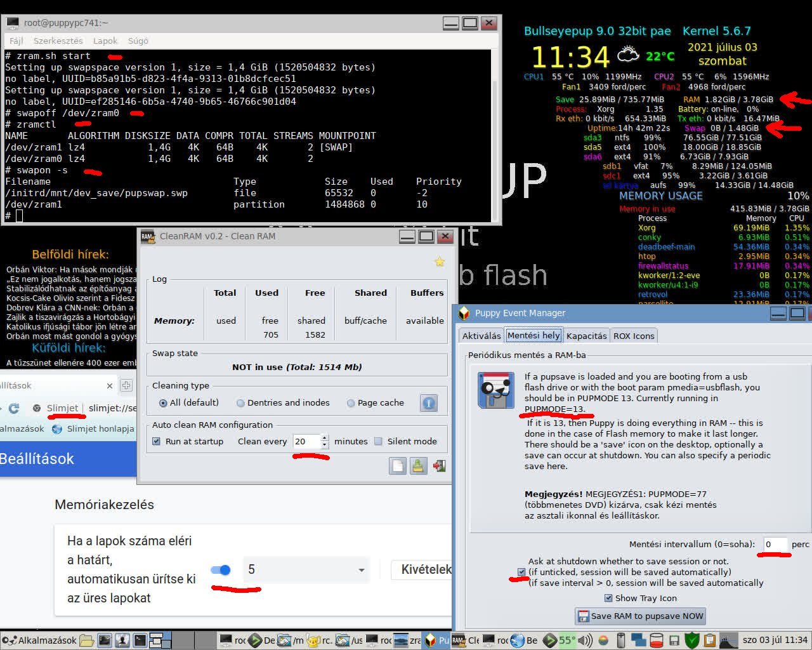
Task: Click the Kivételek button in Slimjet settings
Action: [422, 569]
